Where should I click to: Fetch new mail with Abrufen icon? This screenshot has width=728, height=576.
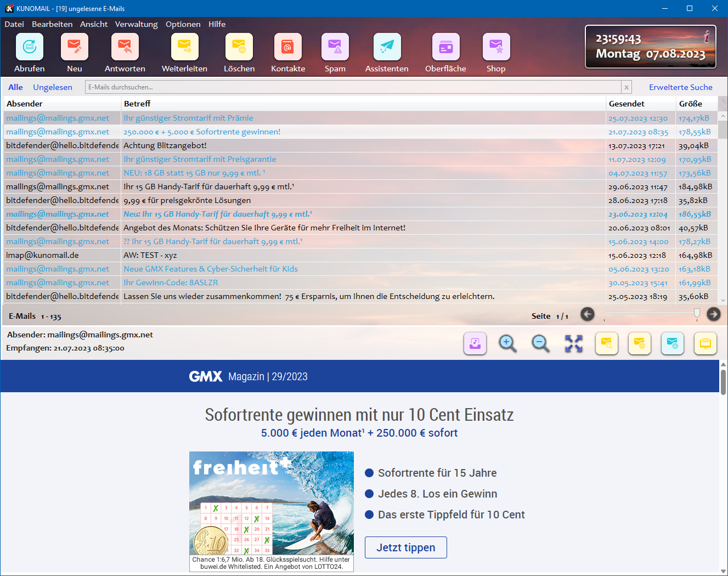click(x=30, y=47)
